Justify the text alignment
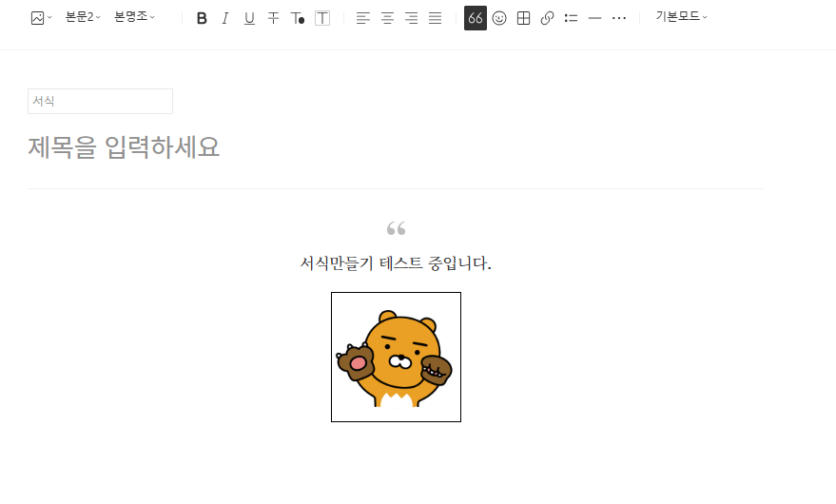This screenshot has height=504, width=836. coord(435,18)
